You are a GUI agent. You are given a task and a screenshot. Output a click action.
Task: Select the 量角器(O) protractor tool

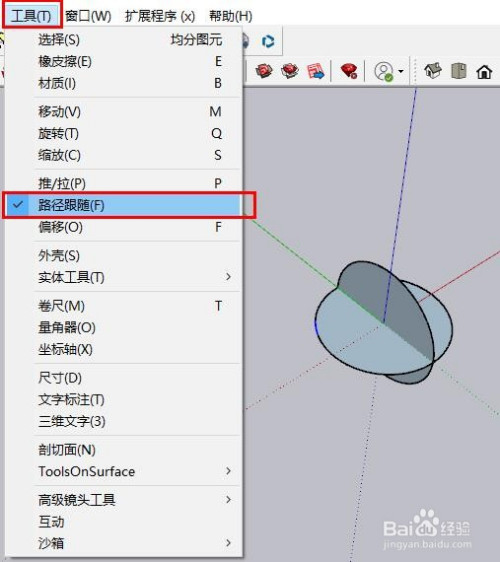point(124,328)
